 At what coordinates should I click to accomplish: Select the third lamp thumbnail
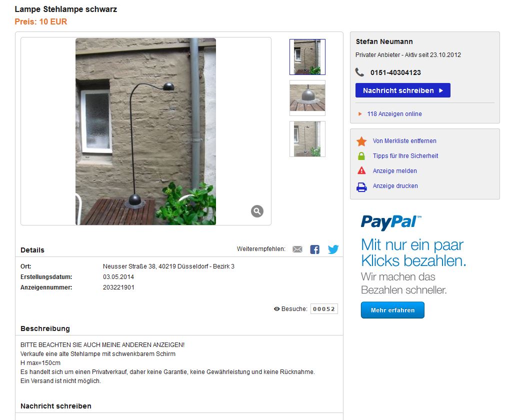pyautogui.click(x=307, y=139)
